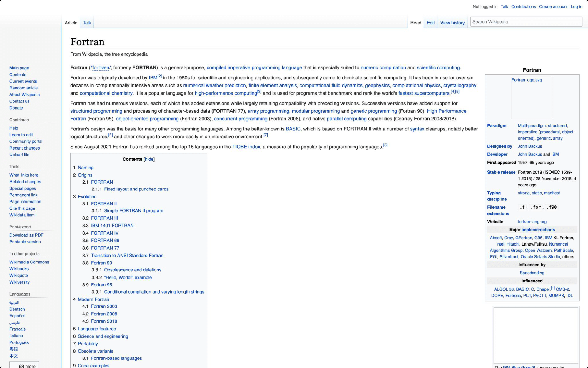Click the Log in link
The width and height of the screenshot is (588, 368).
(x=576, y=6)
